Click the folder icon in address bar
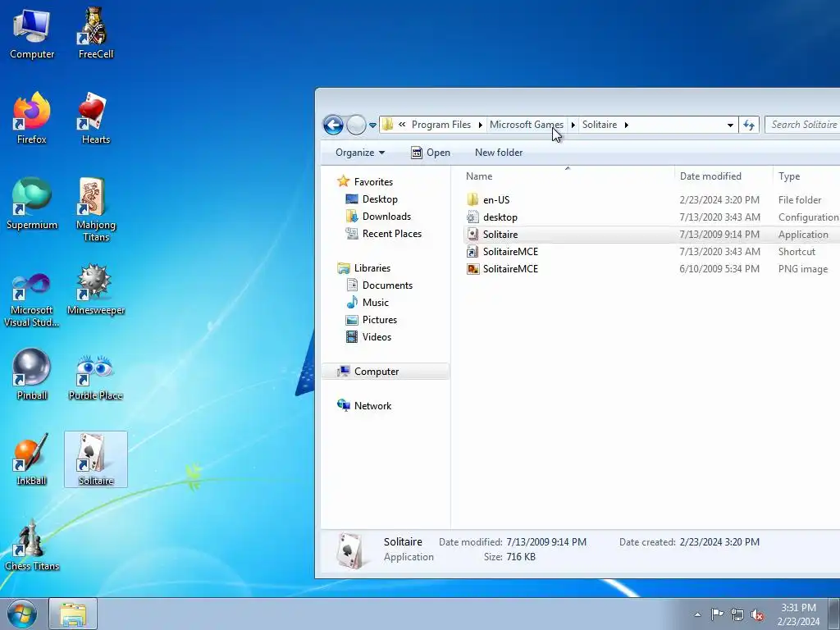 [x=387, y=125]
